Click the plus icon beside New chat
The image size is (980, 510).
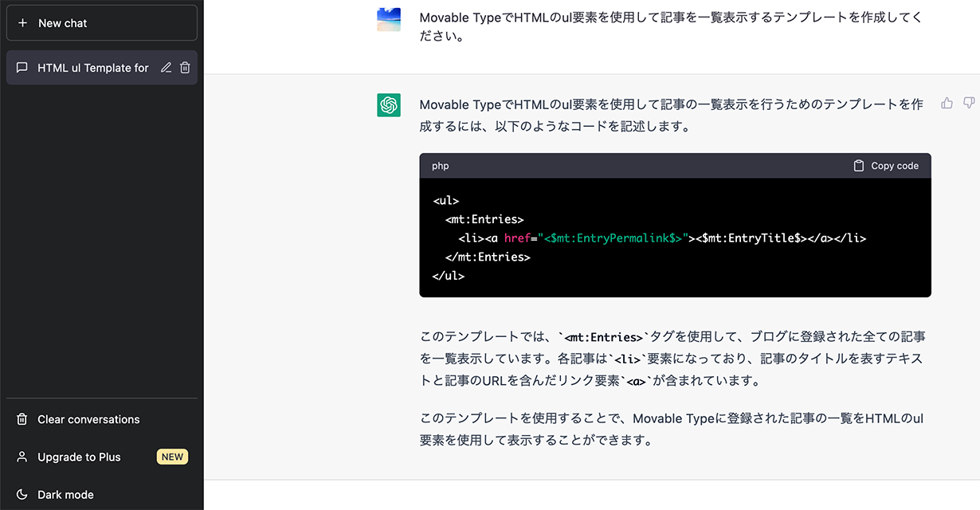point(22,22)
